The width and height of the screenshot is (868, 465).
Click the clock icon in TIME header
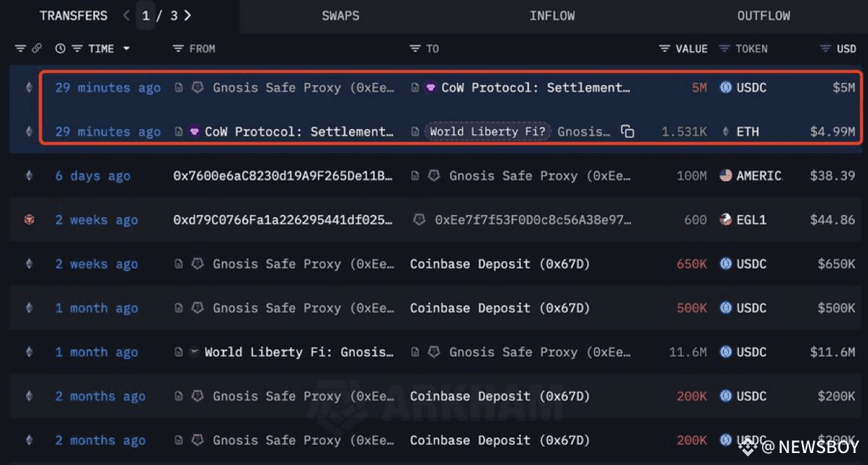pos(60,48)
